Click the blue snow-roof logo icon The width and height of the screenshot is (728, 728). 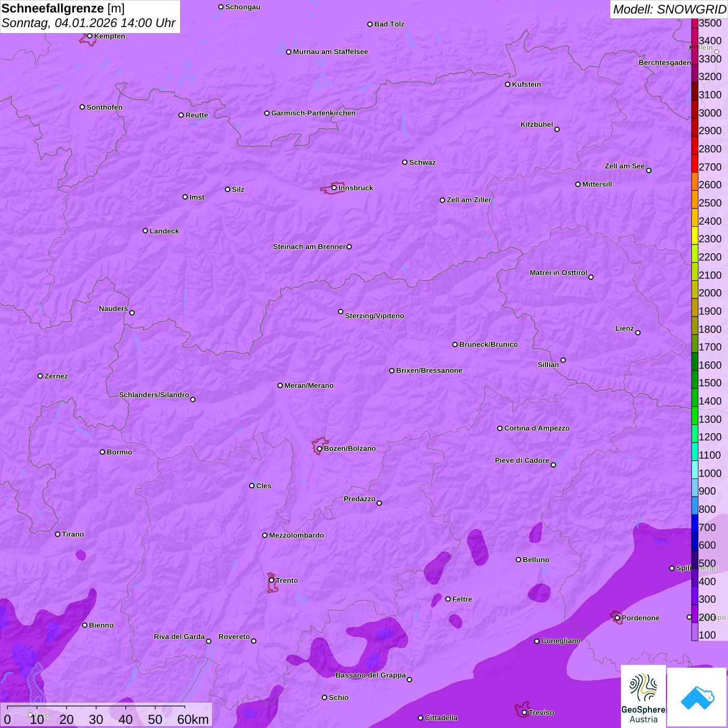pyautogui.click(x=697, y=698)
